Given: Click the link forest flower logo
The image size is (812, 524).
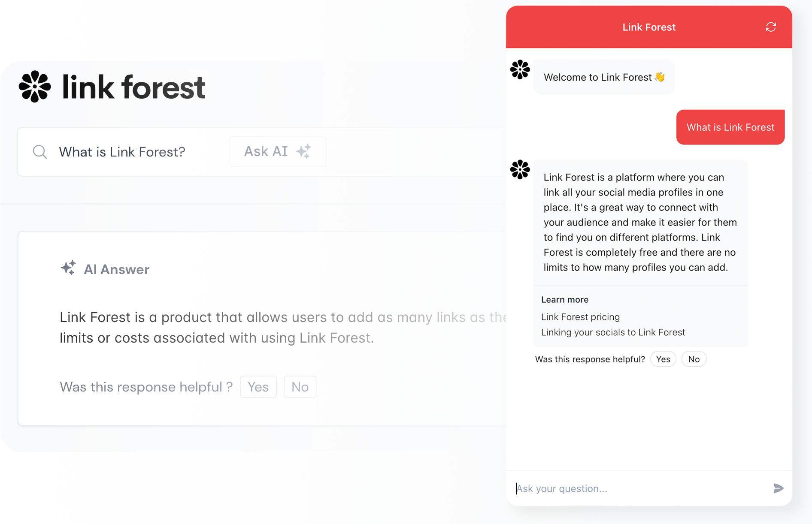Looking at the screenshot, I should 35,87.
